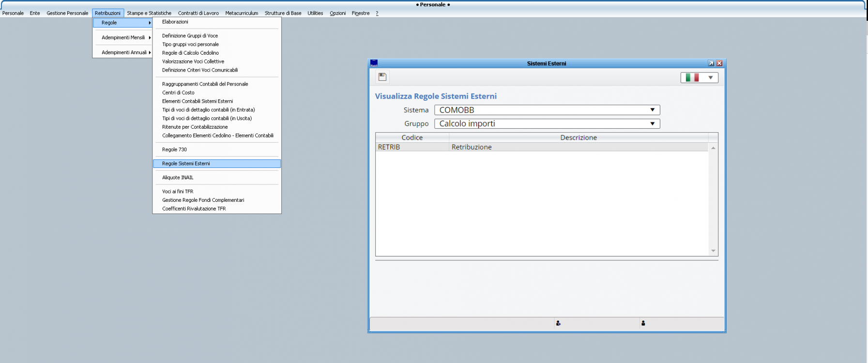Choose Regole di Calcolo Cedolino from the menu
This screenshot has height=363, width=868.
click(x=190, y=53)
